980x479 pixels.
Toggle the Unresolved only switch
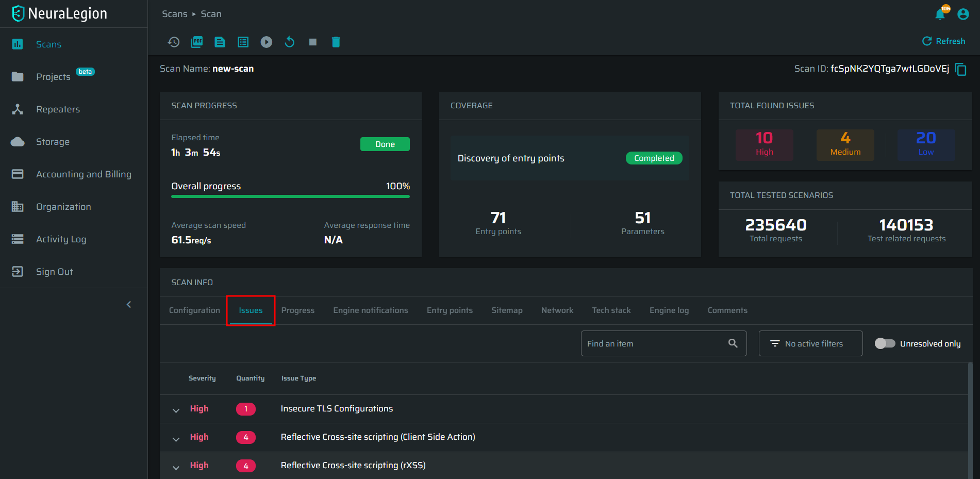(885, 343)
